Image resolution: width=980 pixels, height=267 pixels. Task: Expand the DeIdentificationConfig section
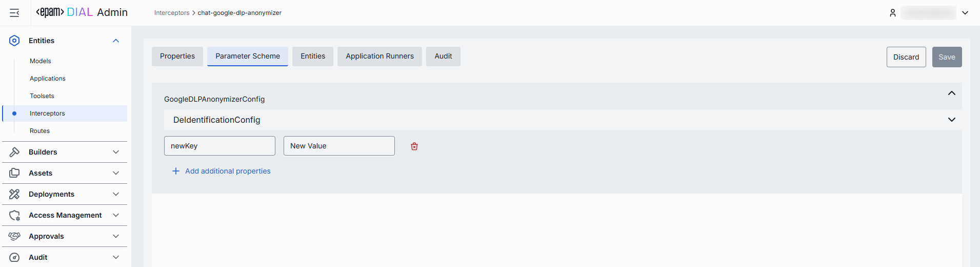tap(951, 120)
